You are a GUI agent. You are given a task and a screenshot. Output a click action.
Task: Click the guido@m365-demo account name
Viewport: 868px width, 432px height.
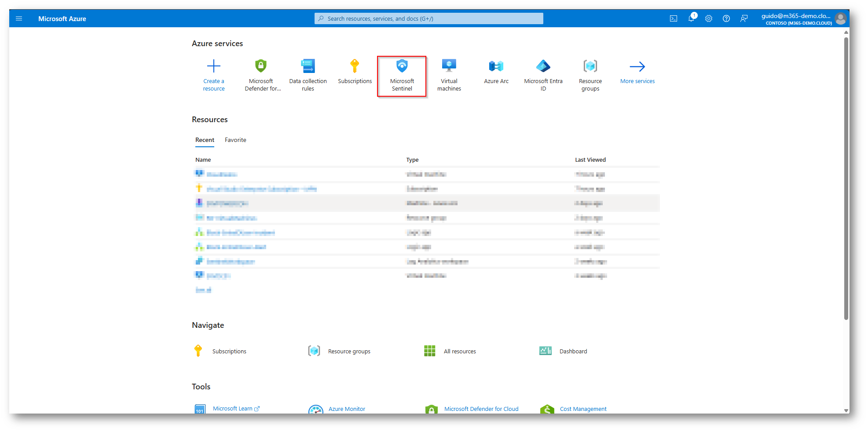[796, 16]
